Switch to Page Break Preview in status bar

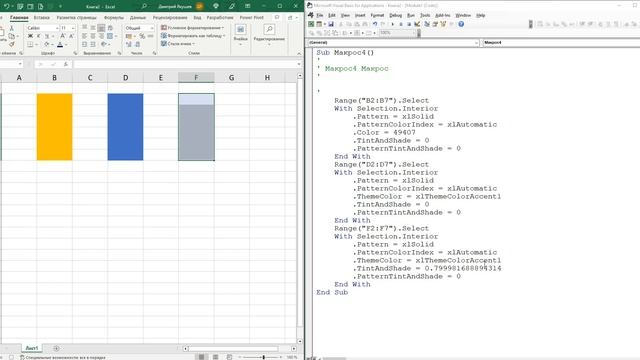(229, 357)
